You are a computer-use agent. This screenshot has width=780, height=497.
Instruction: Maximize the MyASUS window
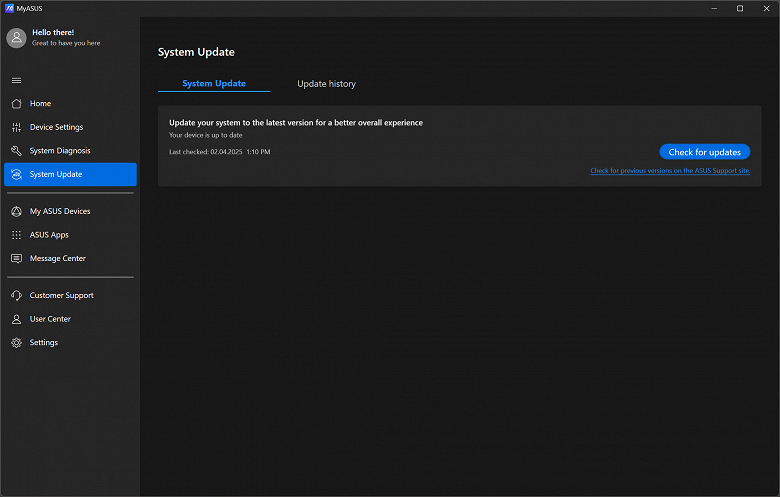pos(739,8)
